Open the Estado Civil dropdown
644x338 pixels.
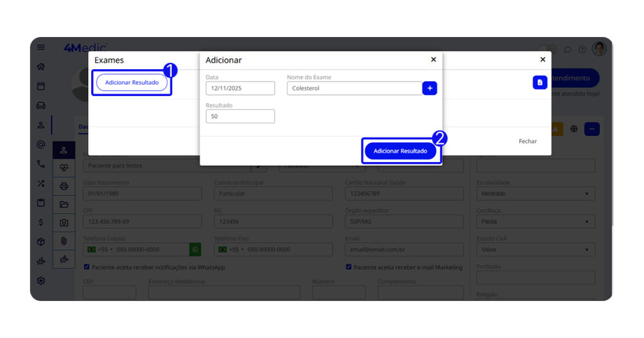[535, 250]
